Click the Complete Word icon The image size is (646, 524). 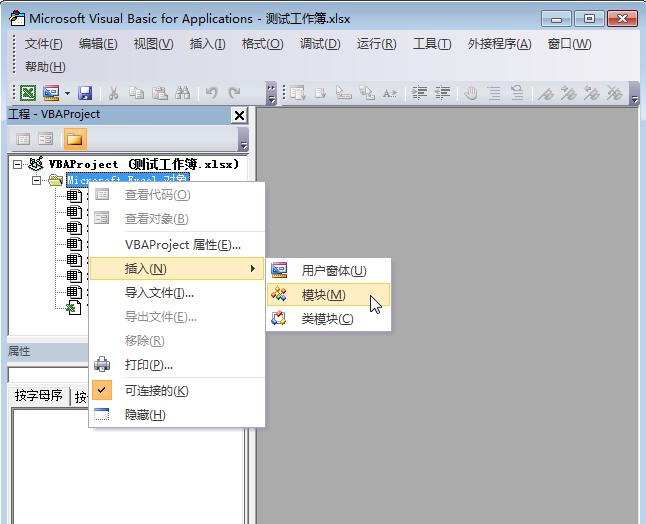390,93
